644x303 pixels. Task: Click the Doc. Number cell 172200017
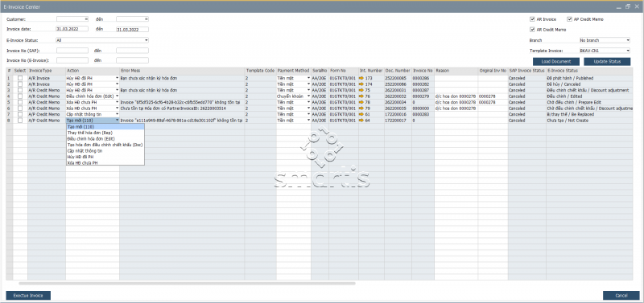(398, 121)
